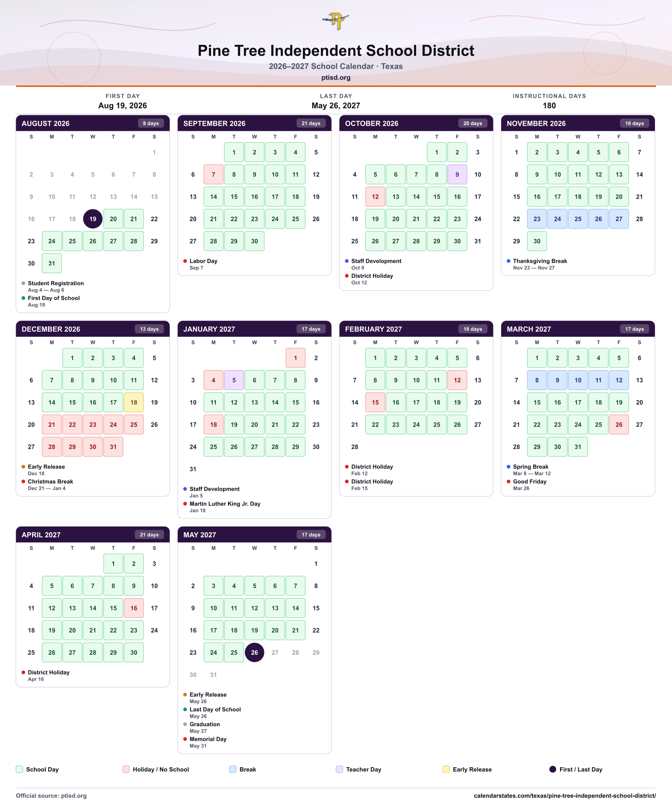The height and width of the screenshot is (804, 672).
Task: Click the School Day legend swatch
Action: 19,769
